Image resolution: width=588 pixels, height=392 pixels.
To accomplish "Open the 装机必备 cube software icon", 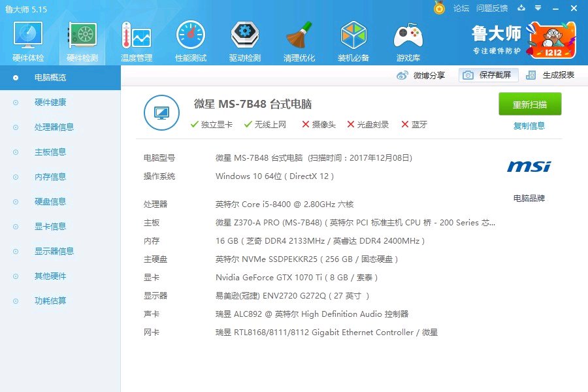I will [x=353, y=41].
